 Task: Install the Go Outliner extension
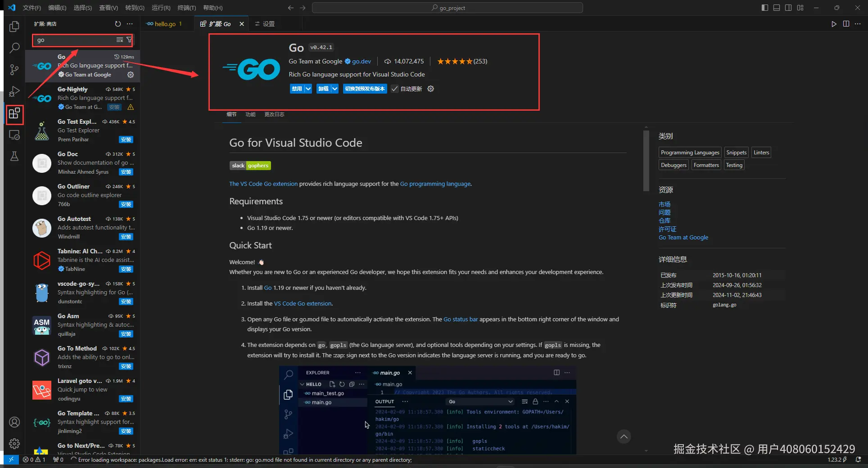[x=126, y=204]
